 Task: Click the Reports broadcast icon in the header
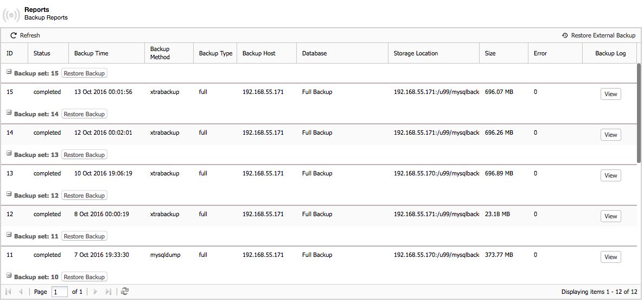pos(11,15)
